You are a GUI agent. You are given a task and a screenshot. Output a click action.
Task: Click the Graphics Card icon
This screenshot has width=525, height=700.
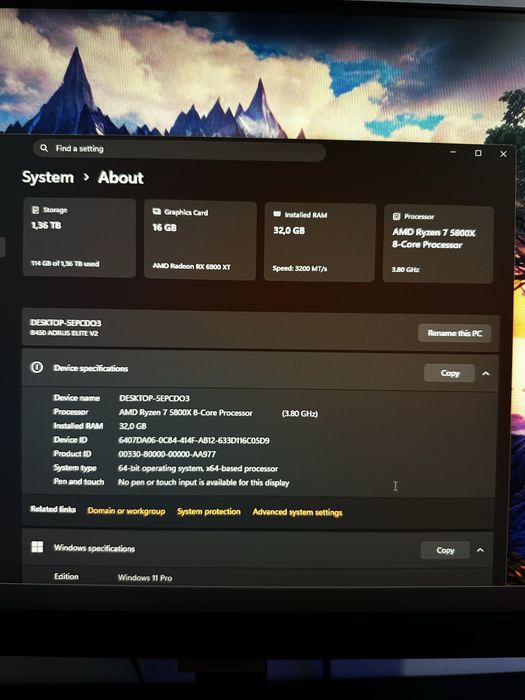pyautogui.click(x=157, y=212)
